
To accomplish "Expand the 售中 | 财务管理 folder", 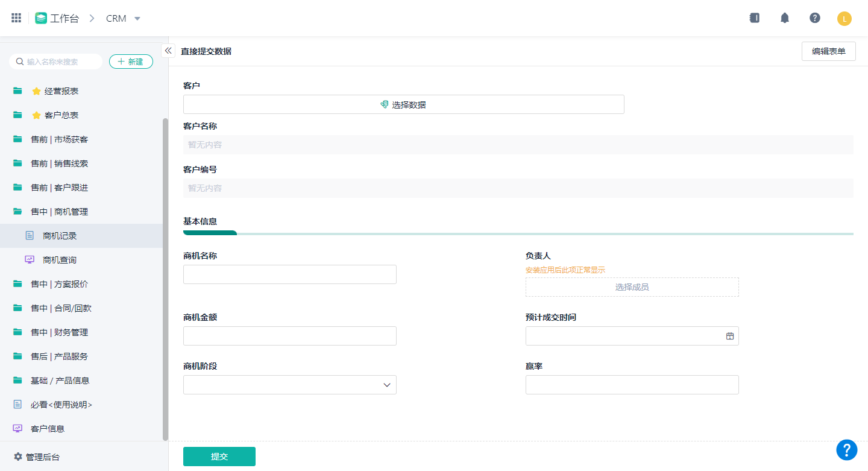I will tap(81, 332).
